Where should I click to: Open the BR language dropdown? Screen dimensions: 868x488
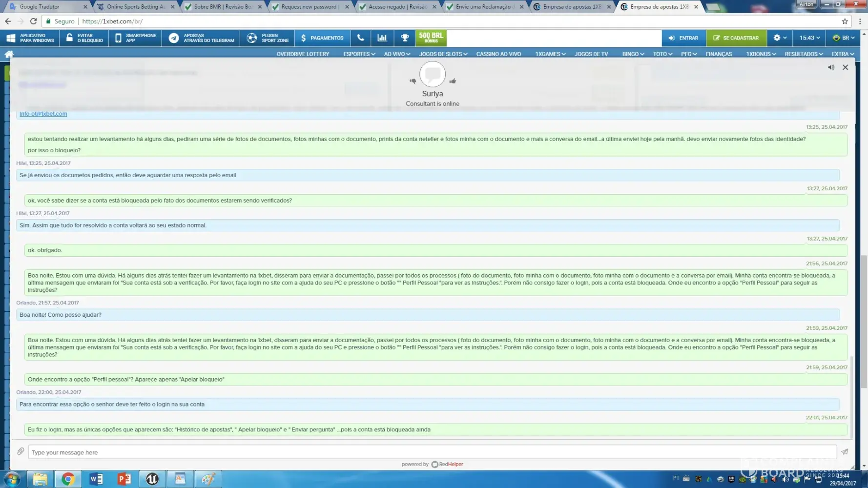(x=844, y=38)
